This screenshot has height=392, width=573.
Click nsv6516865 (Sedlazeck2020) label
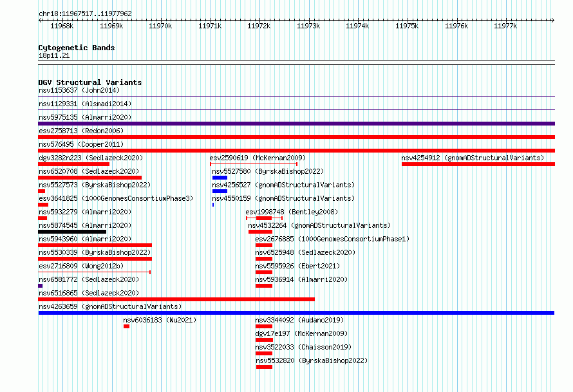click(x=89, y=293)
